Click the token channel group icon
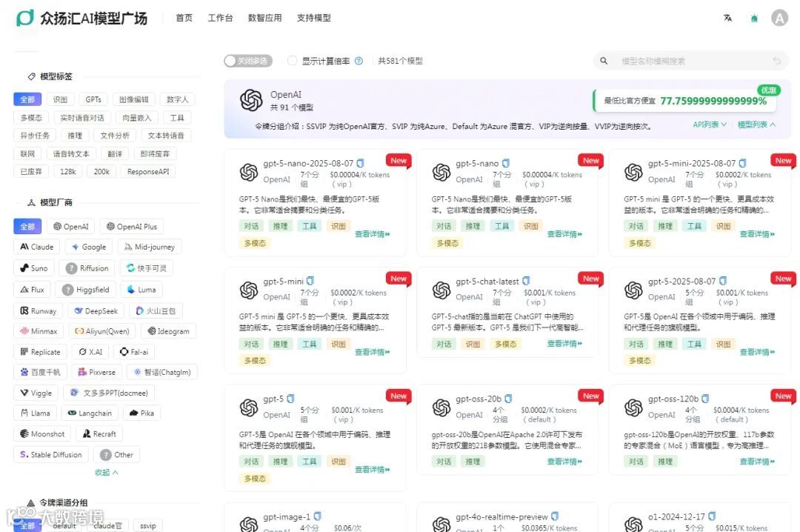 (31, 502)
